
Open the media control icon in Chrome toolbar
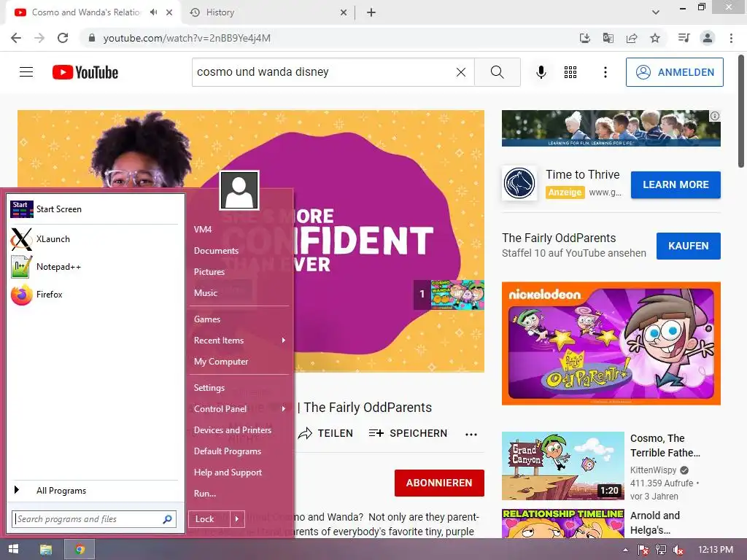point(684,38)
